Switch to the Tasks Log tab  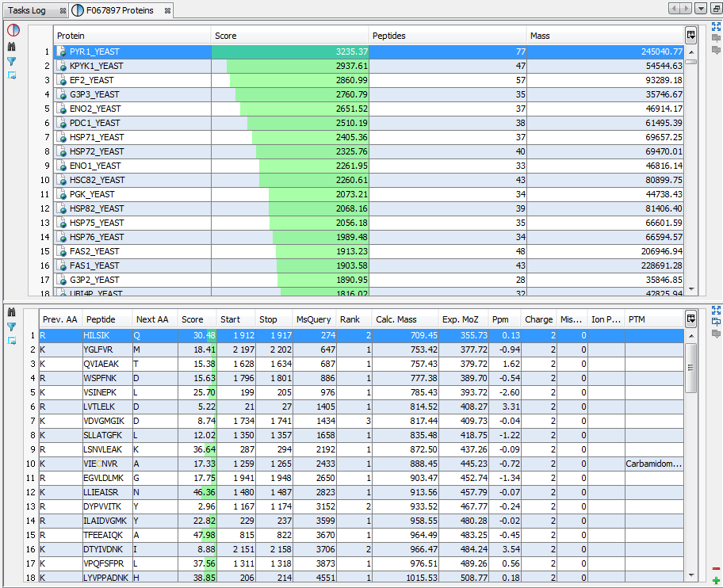tap(28, 10)
